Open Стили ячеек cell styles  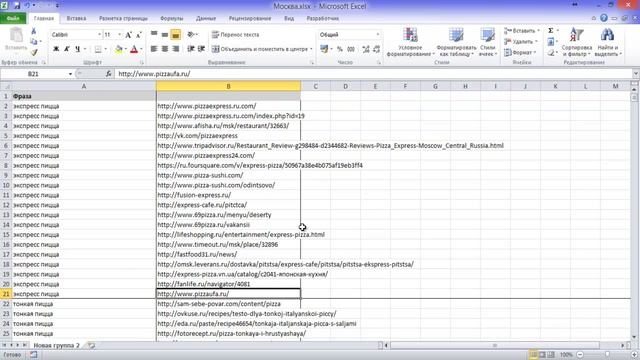487,42
